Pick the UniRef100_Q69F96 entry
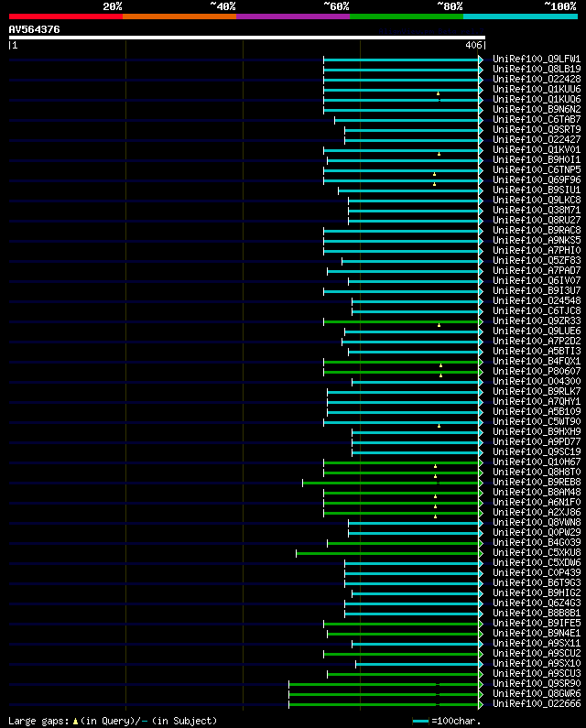This screenshot has width=586, height=728. (537, 180)
